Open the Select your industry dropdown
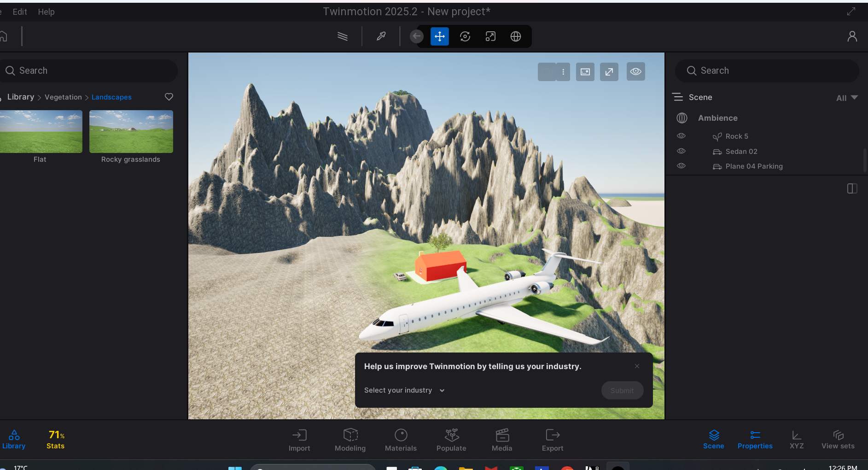The width and height of the screenshot is (868, 470). tap(404, 390)
